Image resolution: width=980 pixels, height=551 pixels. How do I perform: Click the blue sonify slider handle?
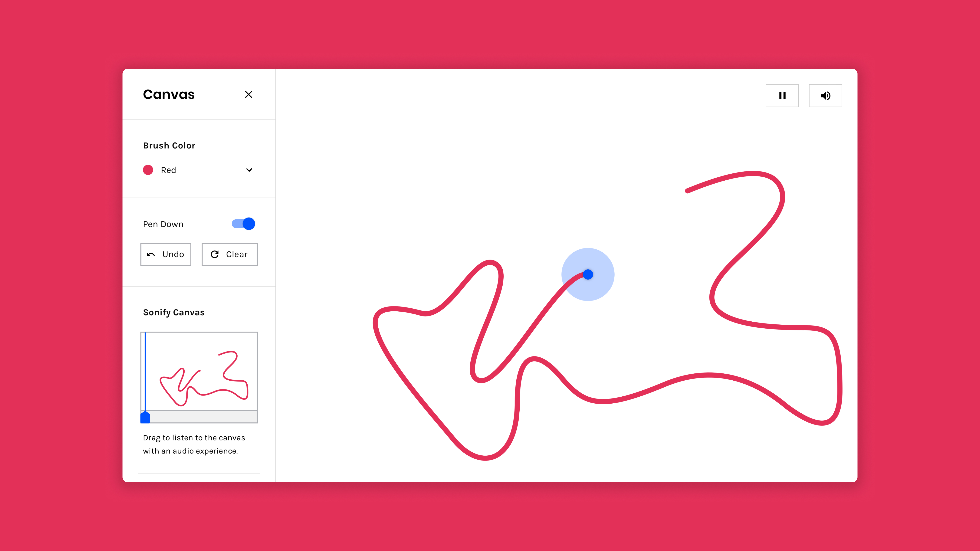tap(145, 417)
